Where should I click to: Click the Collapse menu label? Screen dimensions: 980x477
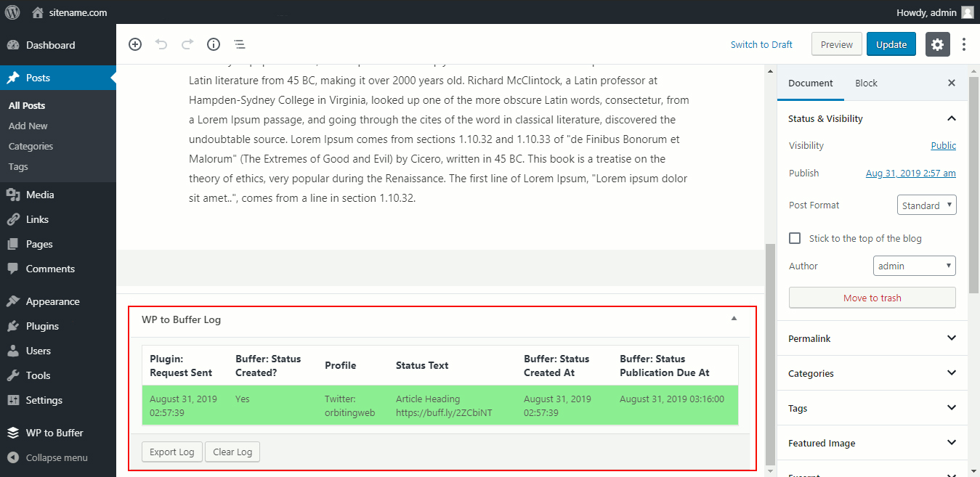click(57, 457)
